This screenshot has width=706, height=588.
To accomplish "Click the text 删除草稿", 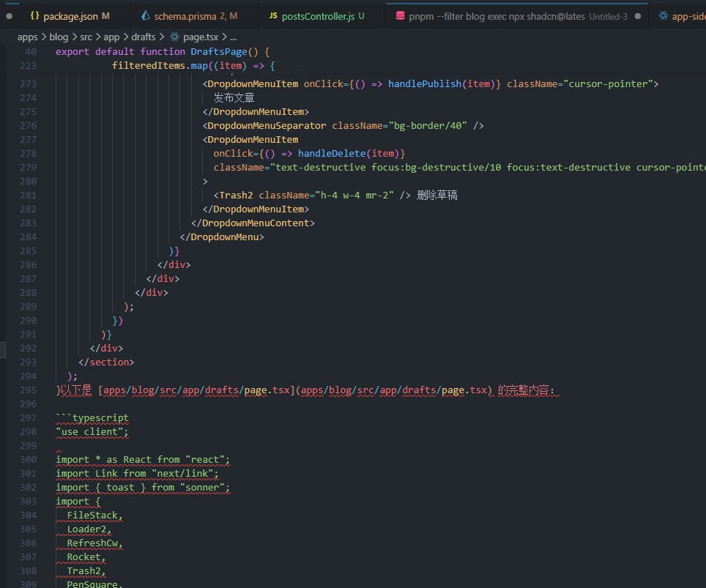I will click(436, 196).
